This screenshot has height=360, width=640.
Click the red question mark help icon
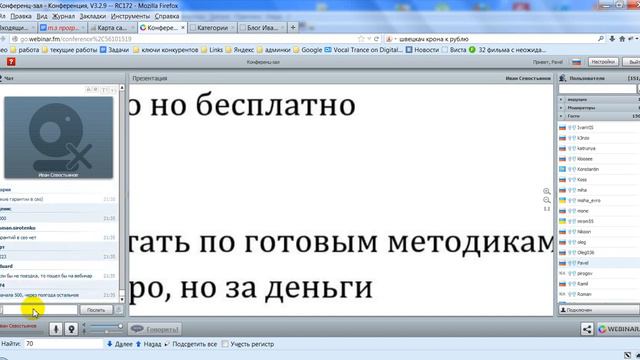coord(11,62)
